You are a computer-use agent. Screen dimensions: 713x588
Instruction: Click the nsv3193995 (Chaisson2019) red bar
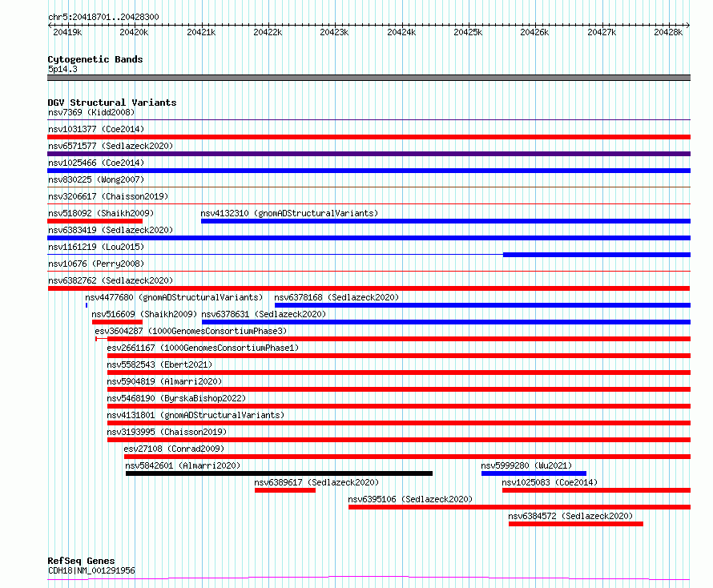pyautogui.click(x=399, y=440)
